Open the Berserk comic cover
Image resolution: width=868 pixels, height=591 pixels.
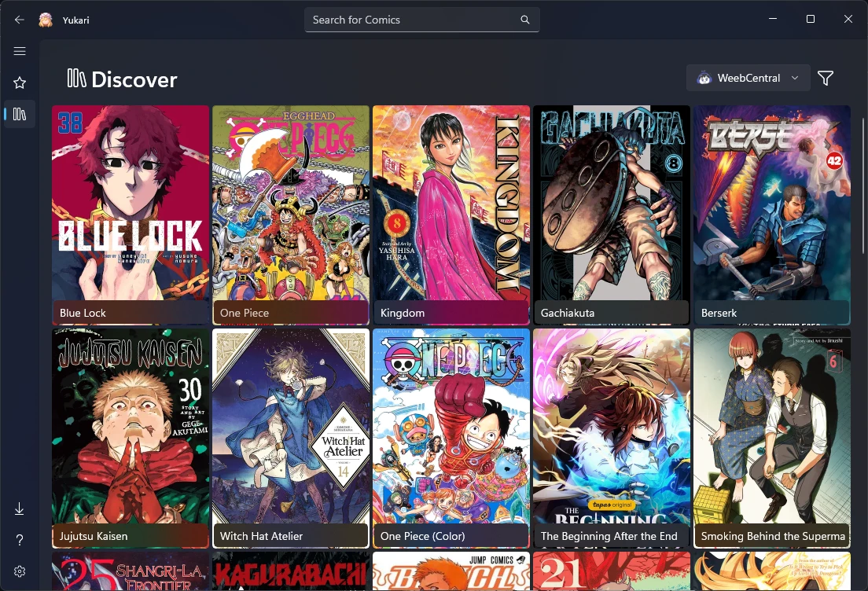[x=771, y=215]
